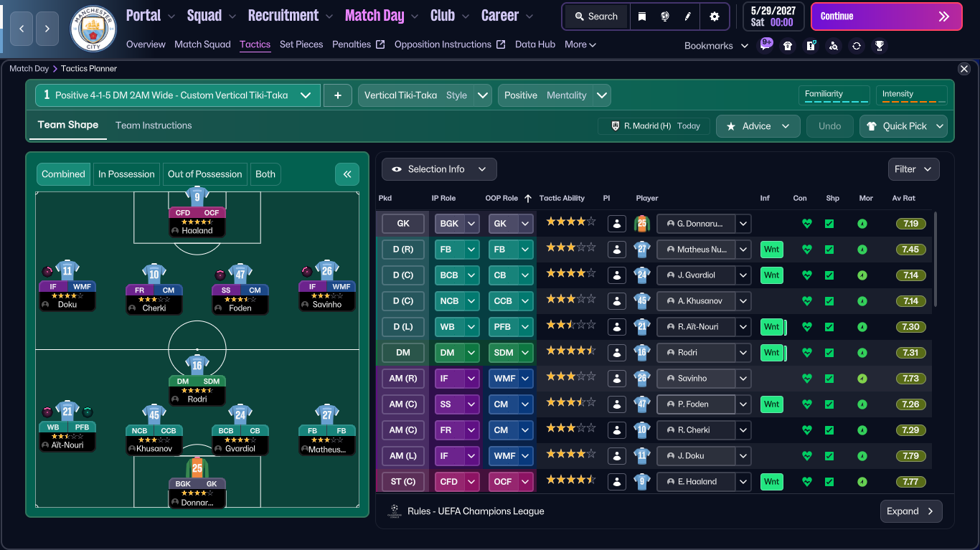Click the Search button
The width and height of the screenshot is (980, 550).
[596, 16]
